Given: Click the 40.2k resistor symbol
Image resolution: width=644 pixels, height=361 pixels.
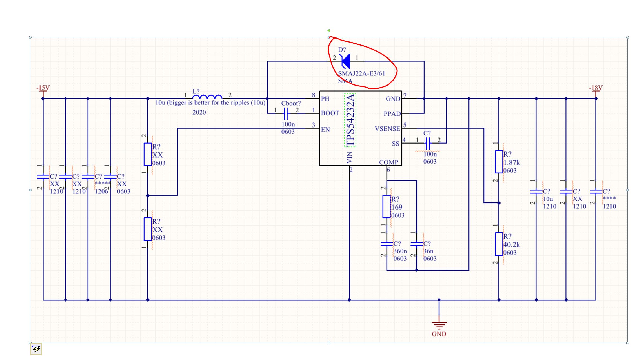Looking at the screenshot, I should pyautogui.click(x=499, y=244).
